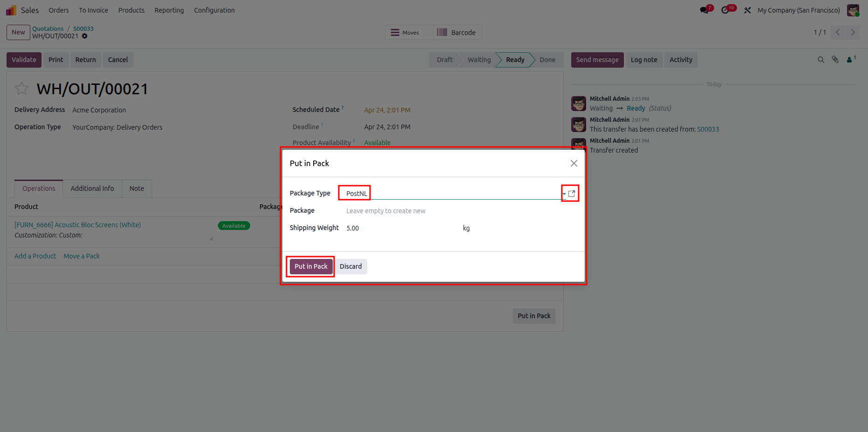The image size is (868, 432).
Task: Expand the Package Type dropdown arrow
Action: (564, 194)
